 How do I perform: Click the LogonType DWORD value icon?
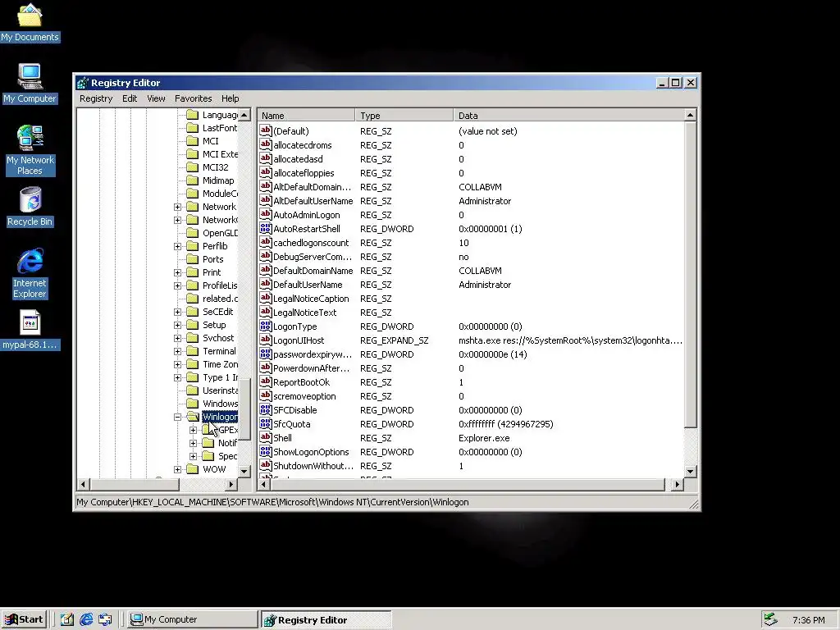265,326
